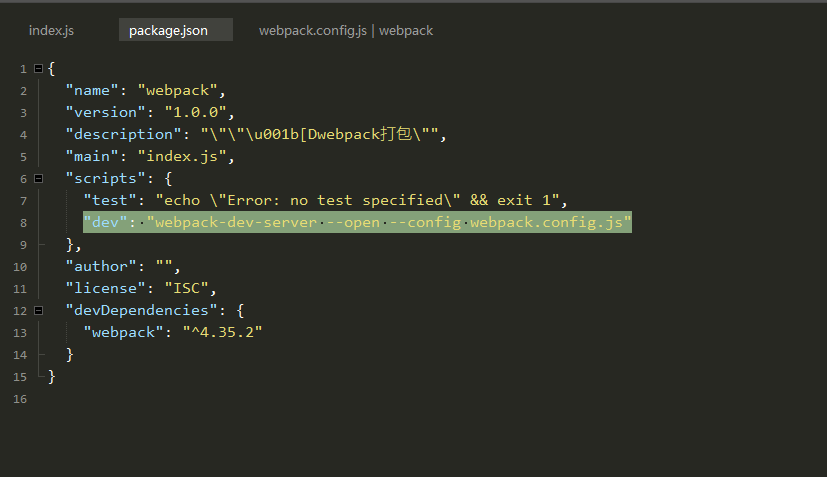Click the "index.js" value on line 5

tap(182, 157)
